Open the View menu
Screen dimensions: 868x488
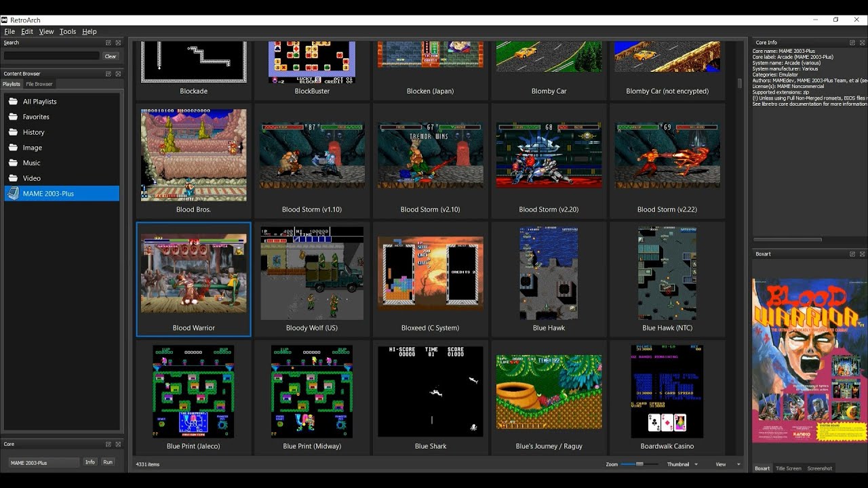click(x=46, y=31)
